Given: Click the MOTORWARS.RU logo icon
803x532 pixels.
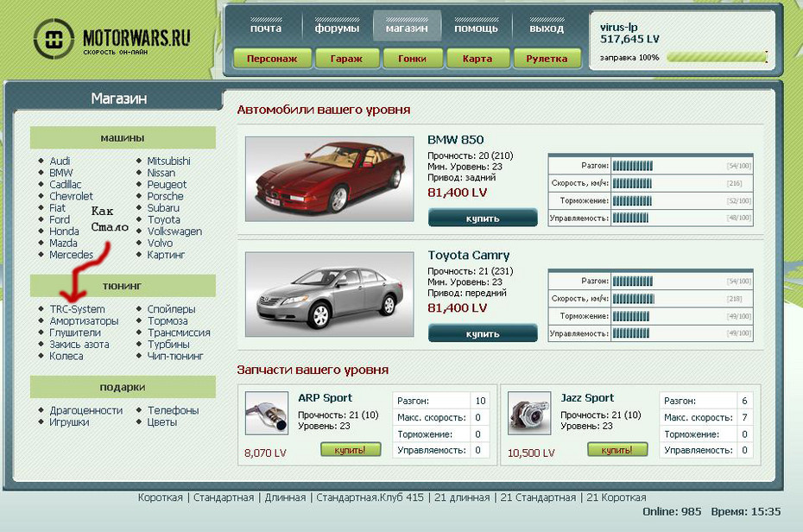Looking at the screenshot, I should pyautogui.click(x=54, y=39).
